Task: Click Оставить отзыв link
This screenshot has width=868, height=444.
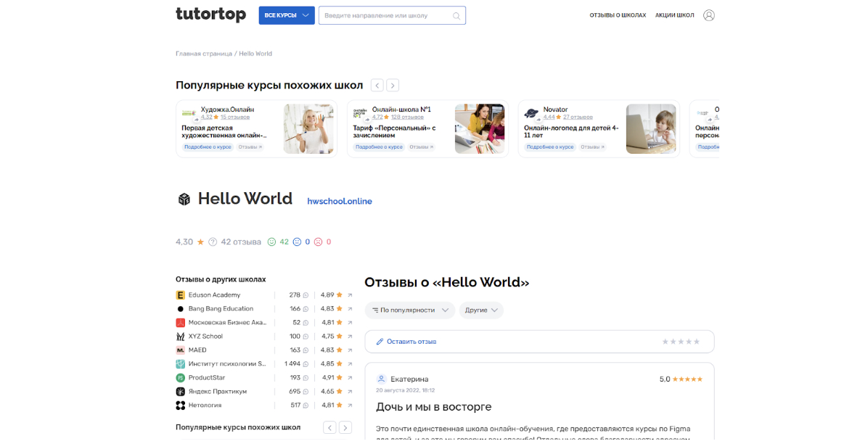Action: tap(412, 342)
